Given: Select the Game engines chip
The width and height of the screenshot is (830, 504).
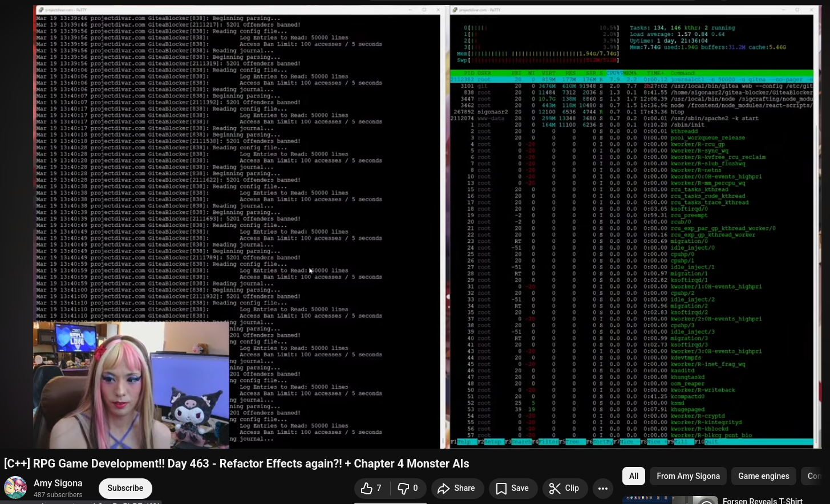Looking at the screenshot, I should 764,476.
